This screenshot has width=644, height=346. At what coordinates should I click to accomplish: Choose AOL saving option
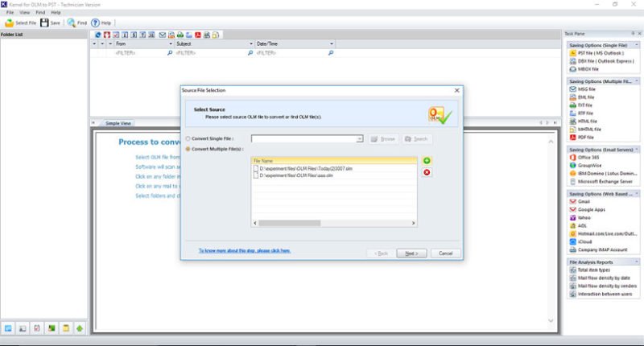pos(578,226)
